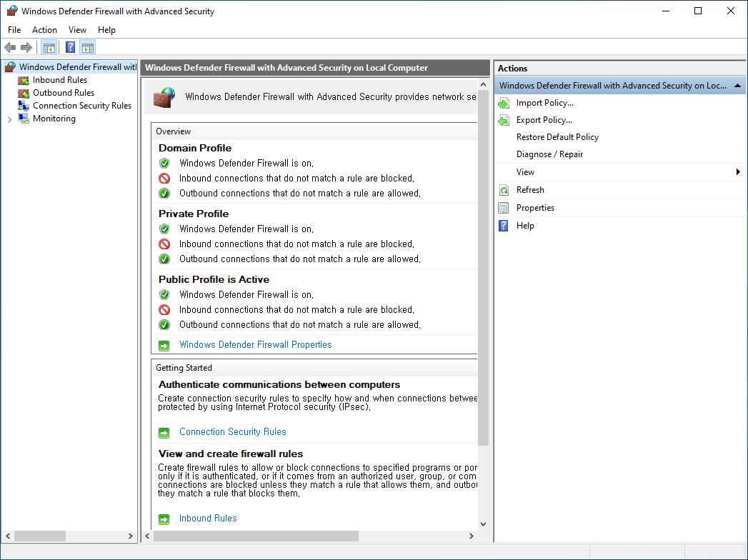
Task: Click the Connection Security Rules link in Getting Started
Action: tap(232, 432)
